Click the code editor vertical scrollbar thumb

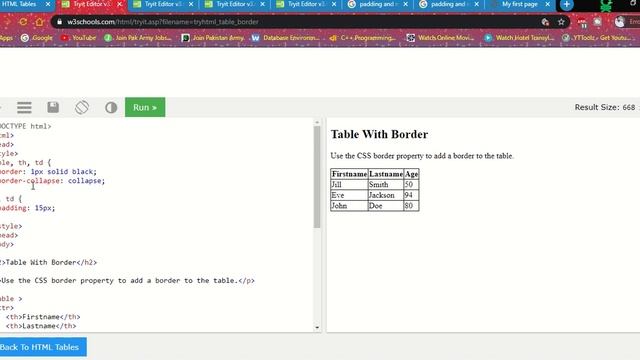317,177
